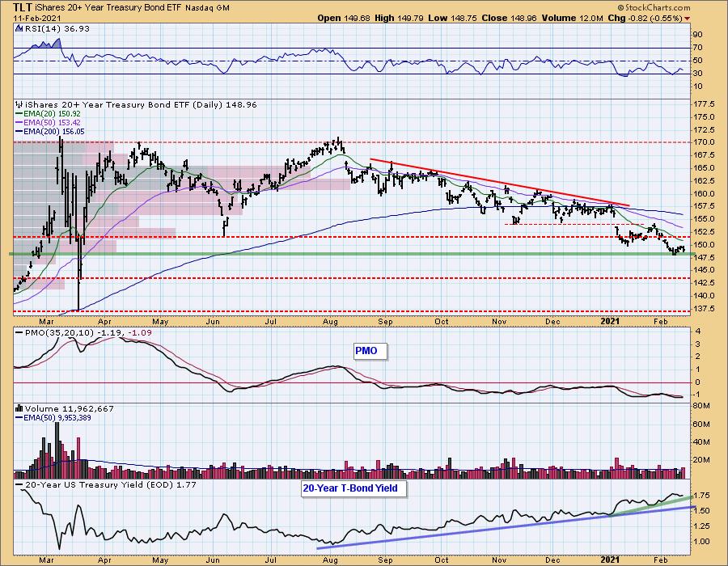This screenshot has width=728, height=566.
Task: Click the 1.75 yield axis label
Action: 701,496
